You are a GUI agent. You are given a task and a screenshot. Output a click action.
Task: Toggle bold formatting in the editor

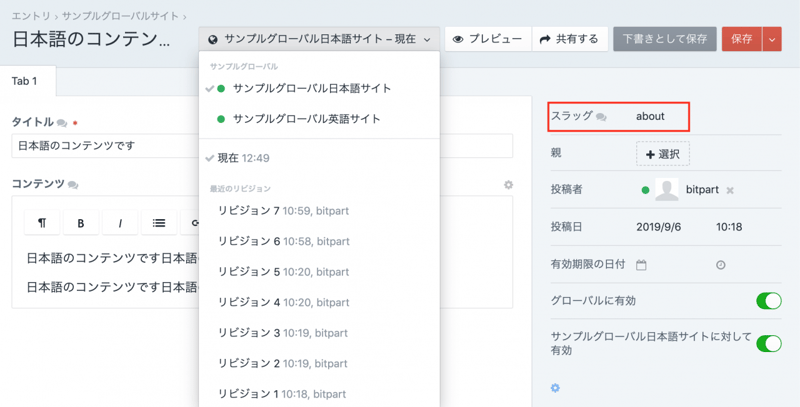(81, 223)
